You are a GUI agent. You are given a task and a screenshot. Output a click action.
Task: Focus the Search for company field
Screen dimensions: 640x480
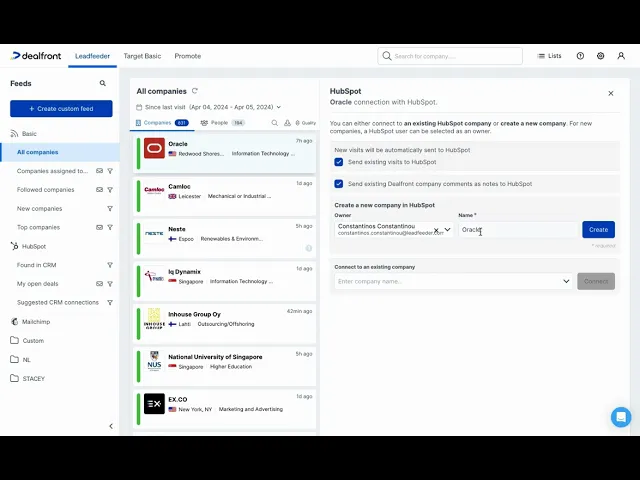[x=450, y=56]
